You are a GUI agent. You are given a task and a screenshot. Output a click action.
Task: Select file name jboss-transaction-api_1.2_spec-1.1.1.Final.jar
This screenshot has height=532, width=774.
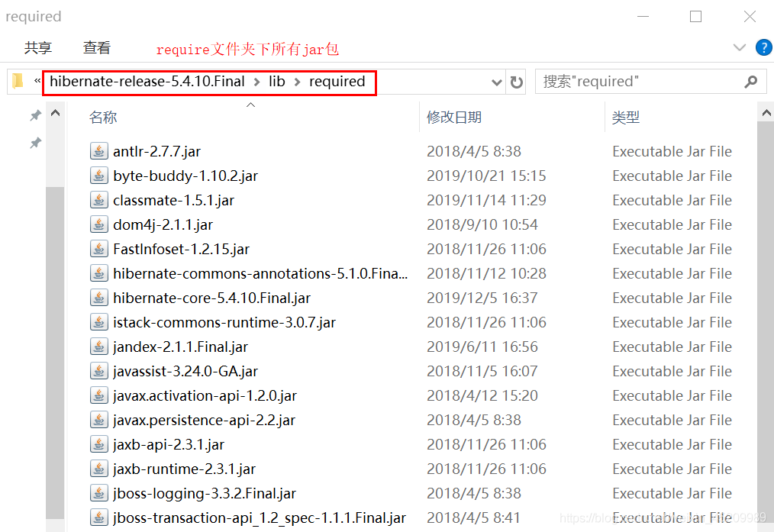(260, 517)
